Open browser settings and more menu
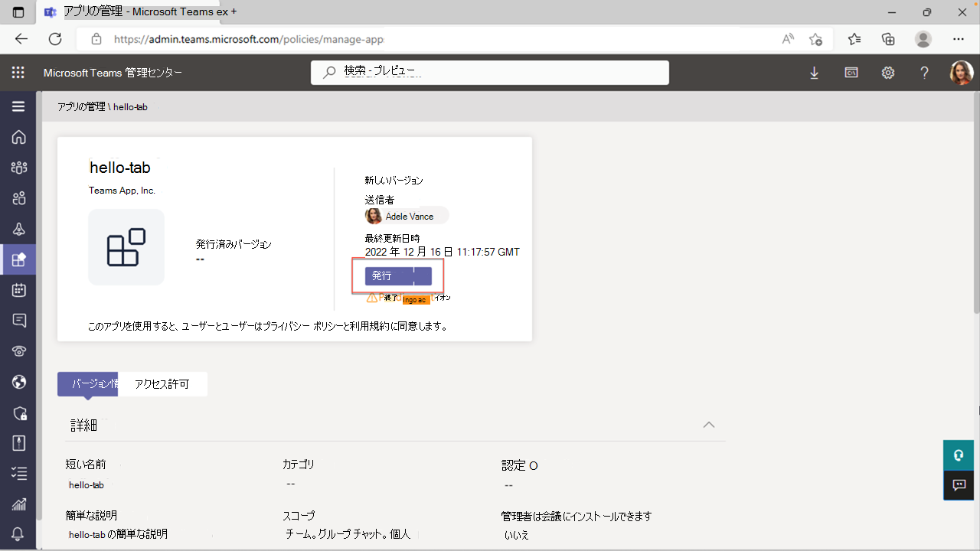Viewport: 980px width, 551px height. coord(959,39)
